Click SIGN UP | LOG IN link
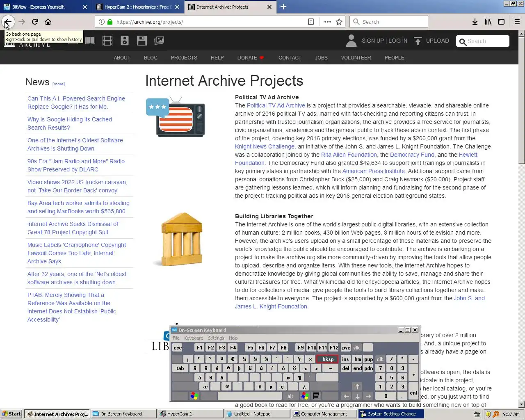The width and height of the screenshot is (525, 420). coord(384,41)
